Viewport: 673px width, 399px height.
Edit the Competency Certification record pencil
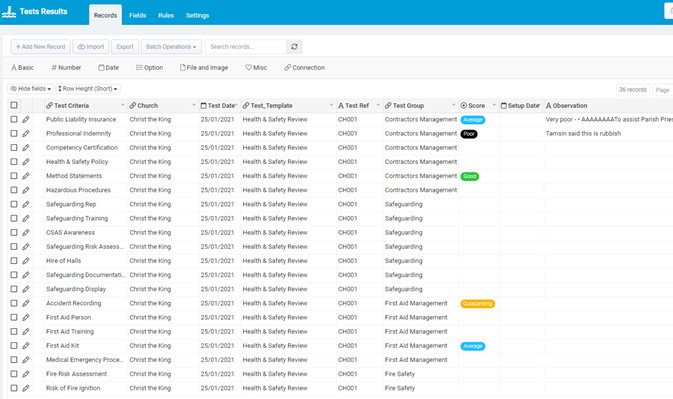pyautogui.click(x=26, y=148)
